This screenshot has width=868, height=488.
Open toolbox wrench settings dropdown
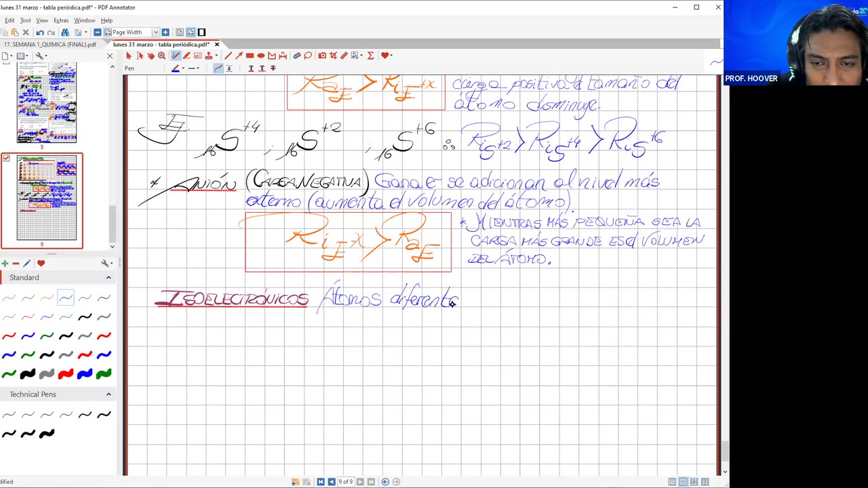point(106,263)
